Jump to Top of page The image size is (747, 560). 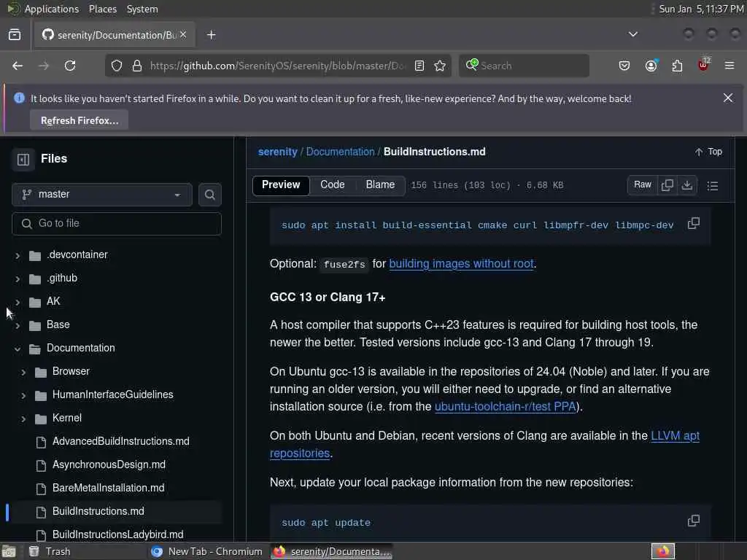click(x=708, y=152)
